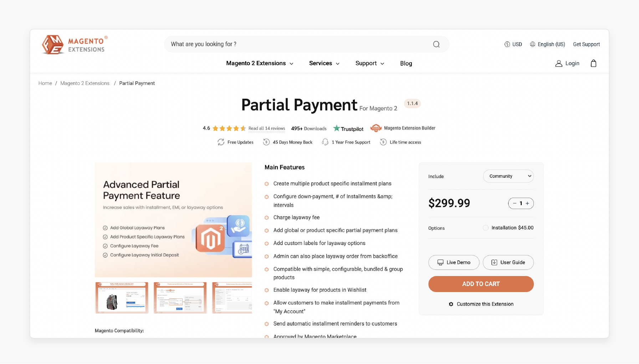The width and height of the screenshot is (639, 364).
Task: Click 'Enable layaway for products in Wishlist'
Action: 320,290
